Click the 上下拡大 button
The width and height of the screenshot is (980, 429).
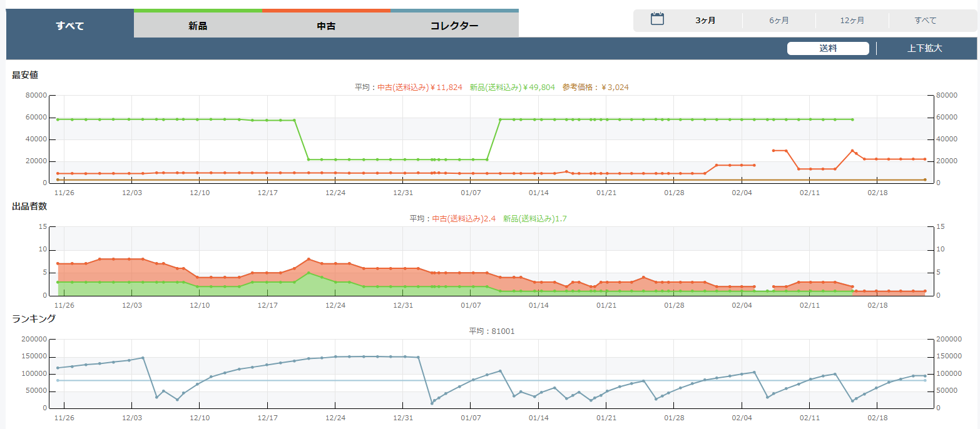(925, 48)
